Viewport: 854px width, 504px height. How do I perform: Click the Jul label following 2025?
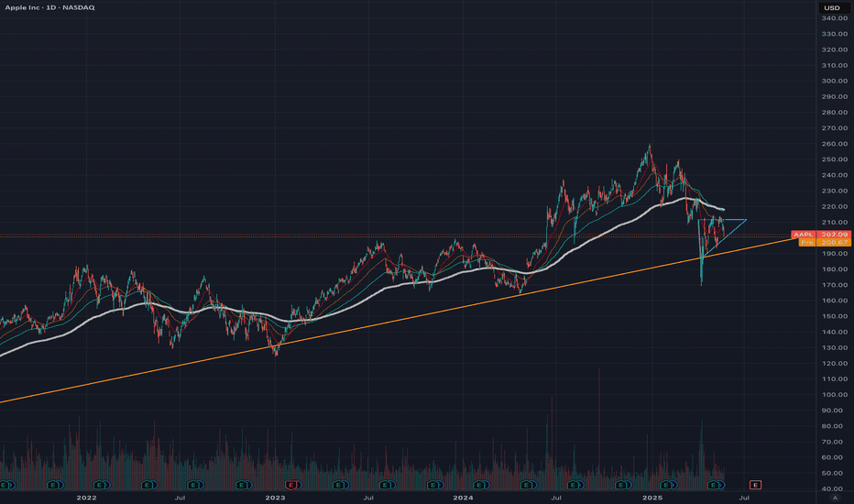(743, 498)
